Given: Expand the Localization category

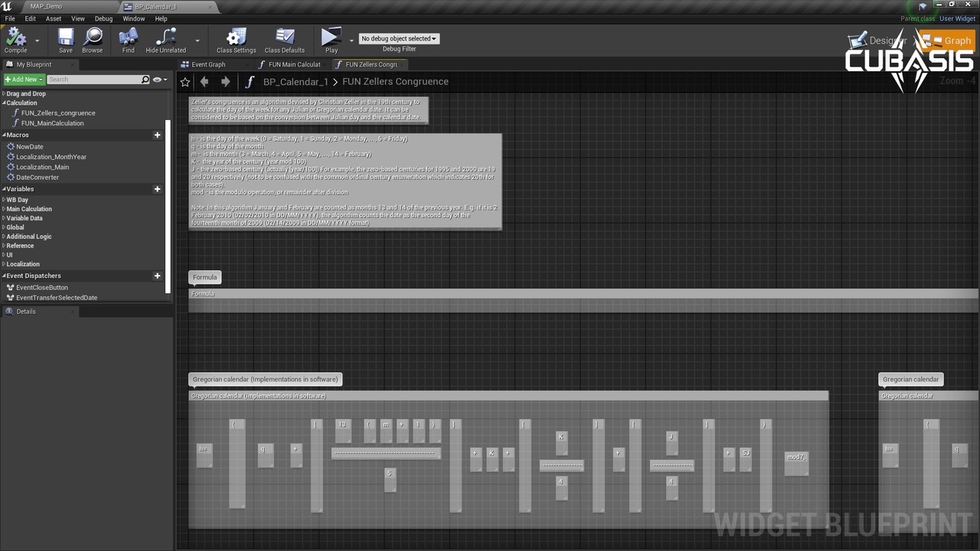Looking at the screenshot, I should (x=23, y=264).
